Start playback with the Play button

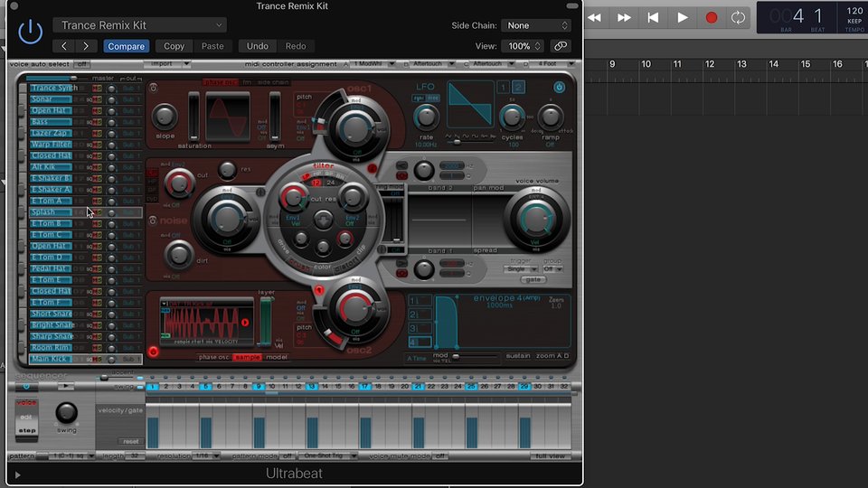pyautogui.click(x=683, y=18)
